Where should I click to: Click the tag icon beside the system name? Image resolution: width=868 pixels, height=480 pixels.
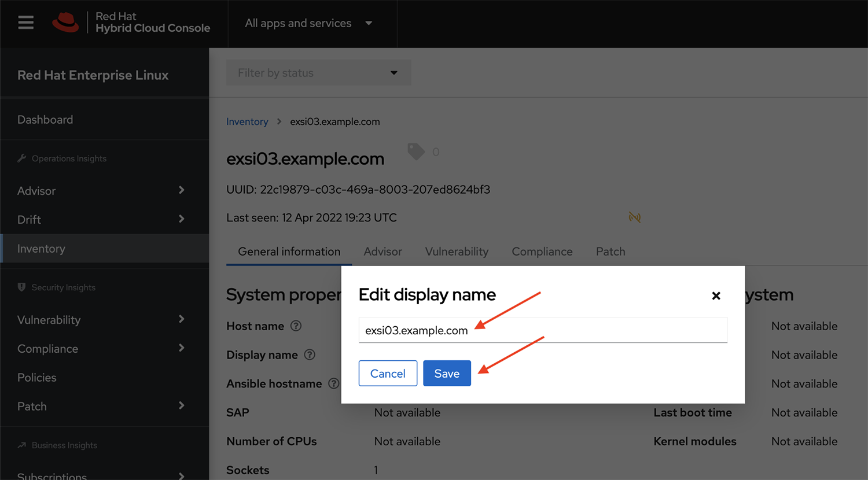(416, 152)
